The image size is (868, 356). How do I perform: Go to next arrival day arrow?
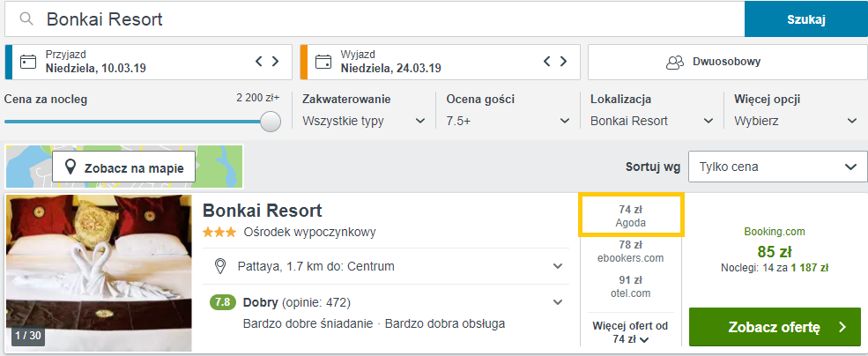[x=275, y=62]
